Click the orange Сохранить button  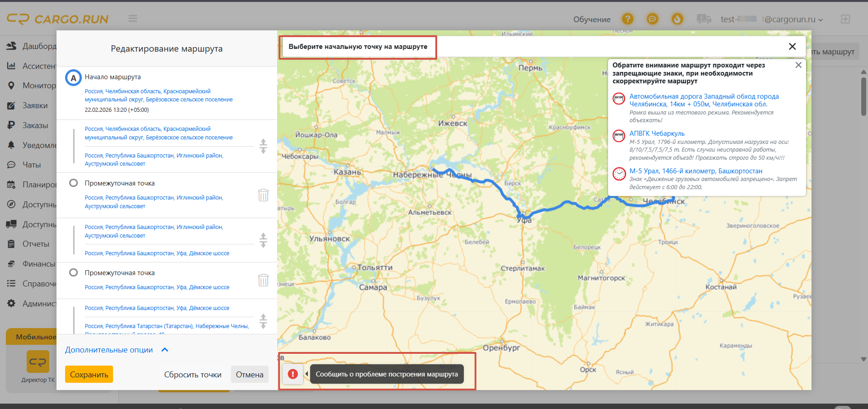click(89, 375)
